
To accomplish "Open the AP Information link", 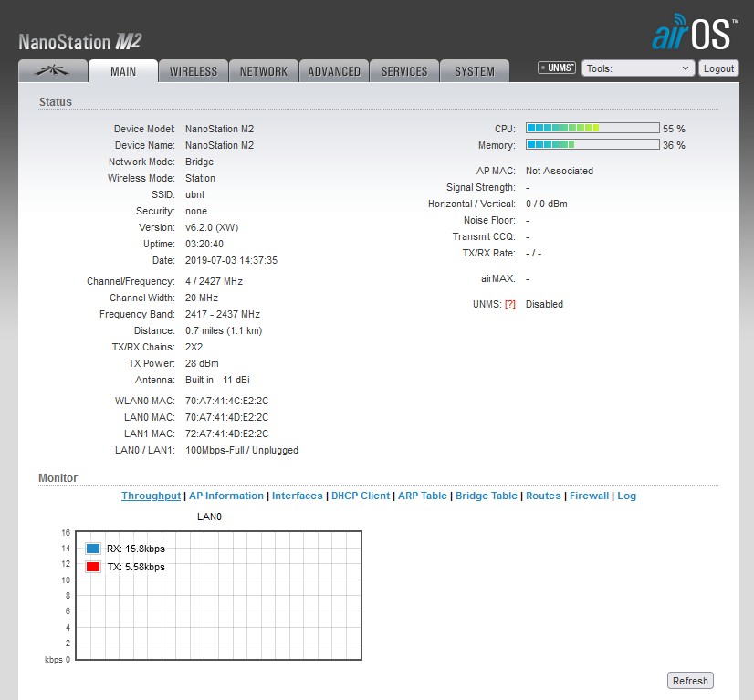I will (226, 496).
